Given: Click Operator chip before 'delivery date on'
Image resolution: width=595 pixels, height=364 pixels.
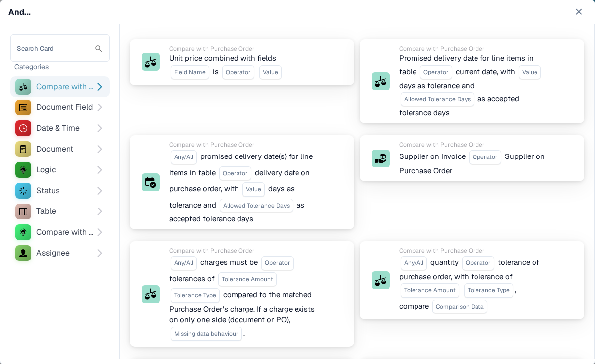Looking at the screenshot, I should (x=235, y=173).
